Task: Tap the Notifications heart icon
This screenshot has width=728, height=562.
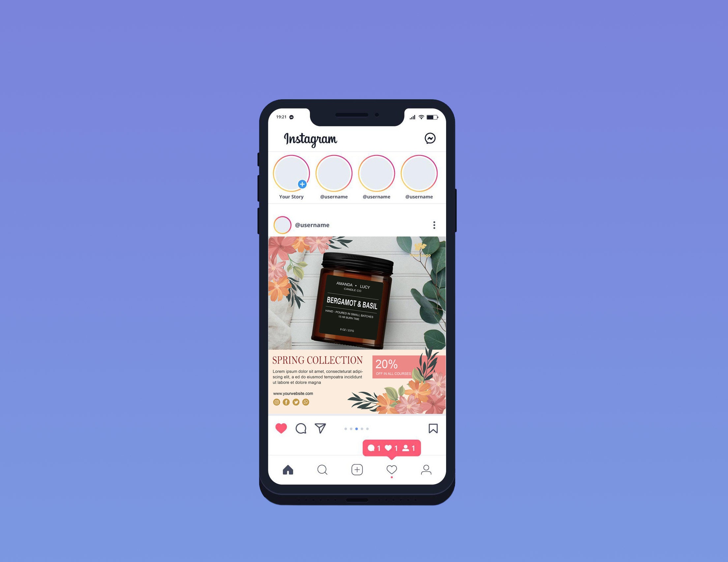Action: click(391, 469)
